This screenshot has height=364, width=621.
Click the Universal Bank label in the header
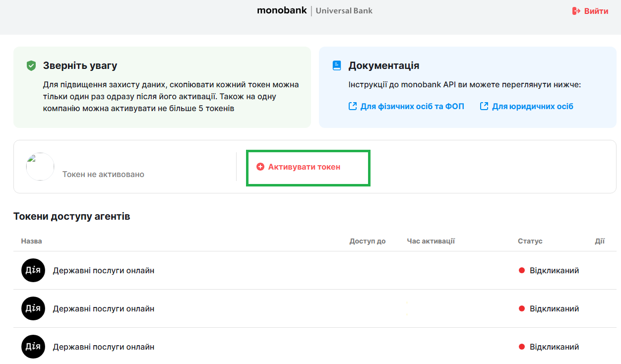pyautogui.click(x=344, y=10)
